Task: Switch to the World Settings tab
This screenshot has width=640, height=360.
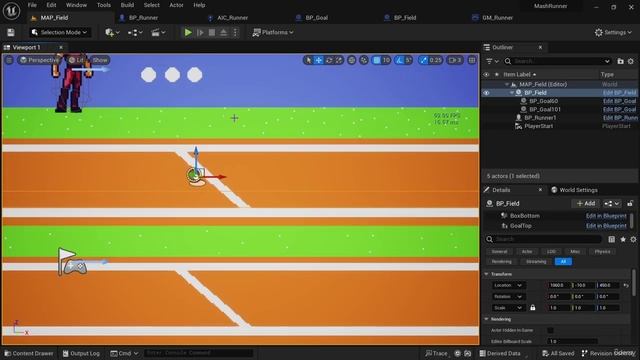Action: [x=574, y=190]
